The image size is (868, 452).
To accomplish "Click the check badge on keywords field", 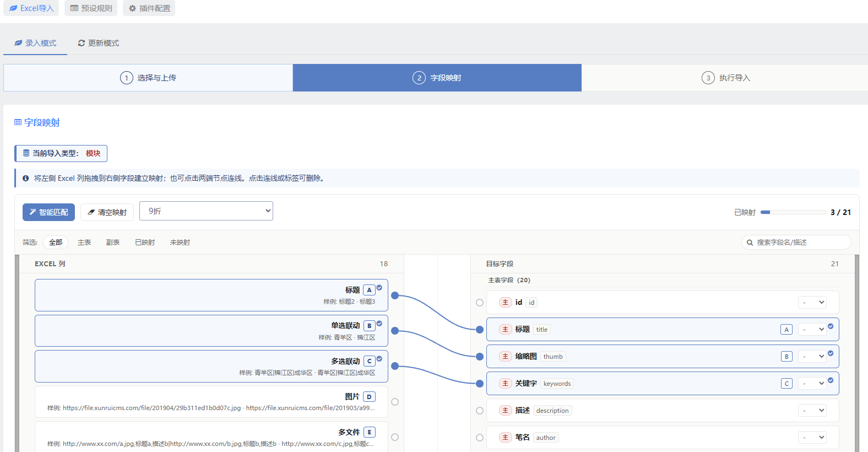I will [x=831, y=380].
